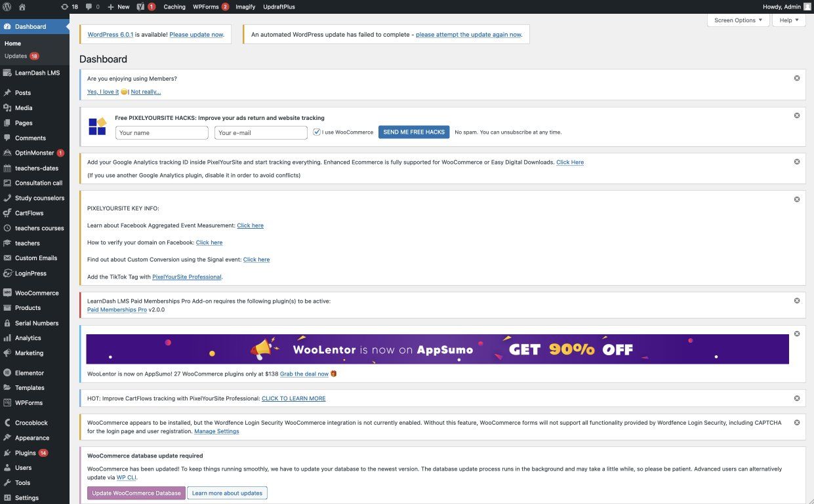Open the "WP CLI" link

point(127,477)
